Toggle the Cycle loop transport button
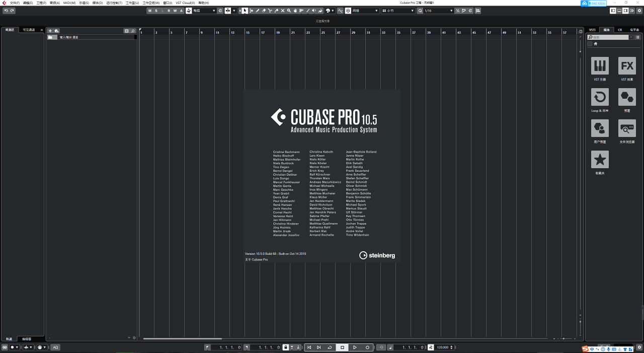 point(330,347)
